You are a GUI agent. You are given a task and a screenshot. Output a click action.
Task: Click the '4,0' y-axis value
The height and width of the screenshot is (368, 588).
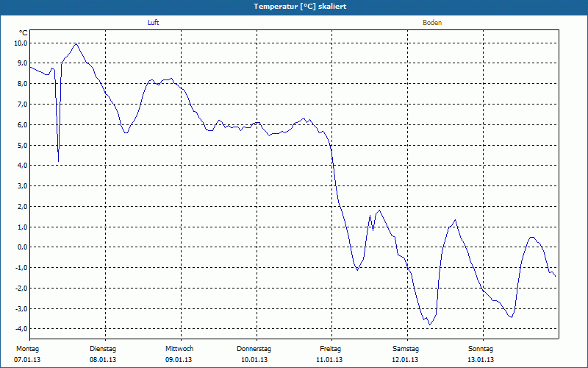tap(23, 166)
